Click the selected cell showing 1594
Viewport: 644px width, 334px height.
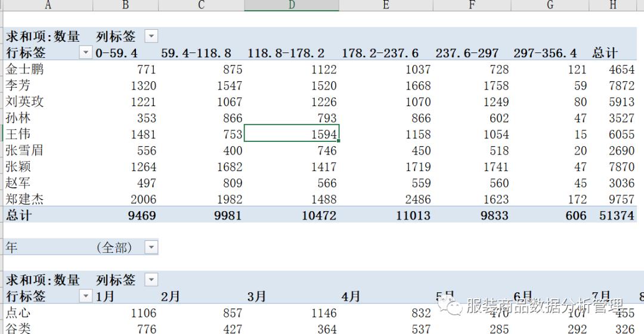(292, 134)
